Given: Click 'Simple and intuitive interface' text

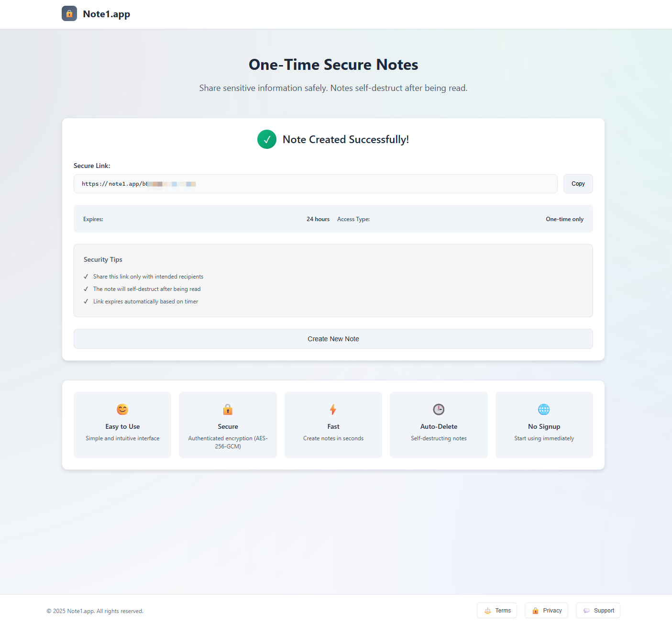Looking at the screenshot, I should (122, 438).
